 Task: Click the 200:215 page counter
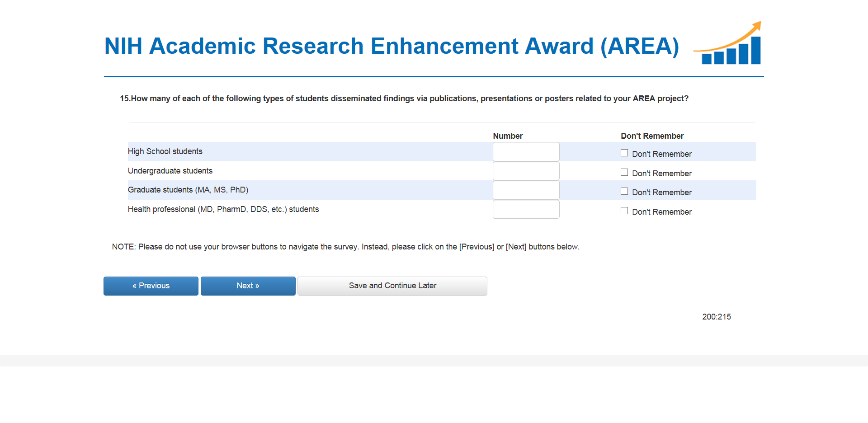[716, 317]
